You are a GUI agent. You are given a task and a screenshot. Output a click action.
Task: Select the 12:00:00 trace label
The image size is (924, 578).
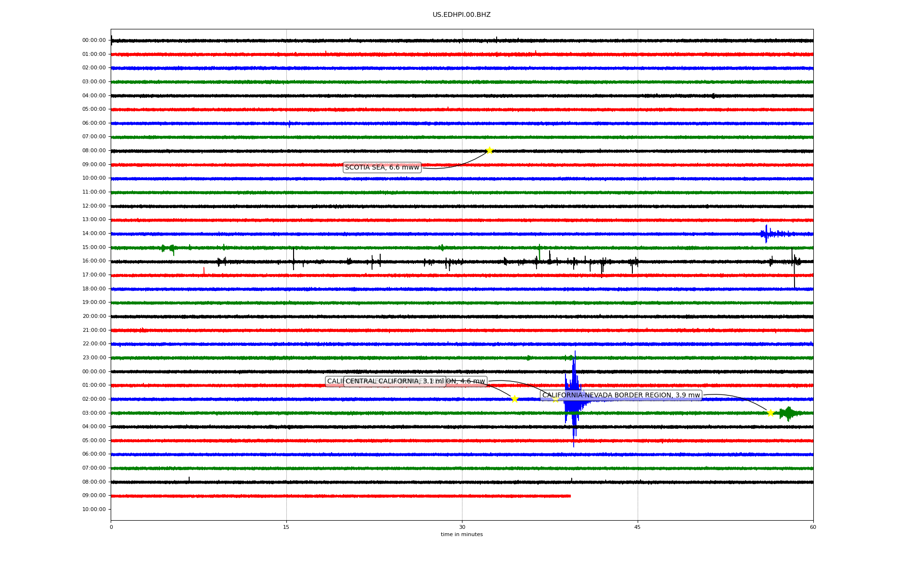[x=94, y=206]
